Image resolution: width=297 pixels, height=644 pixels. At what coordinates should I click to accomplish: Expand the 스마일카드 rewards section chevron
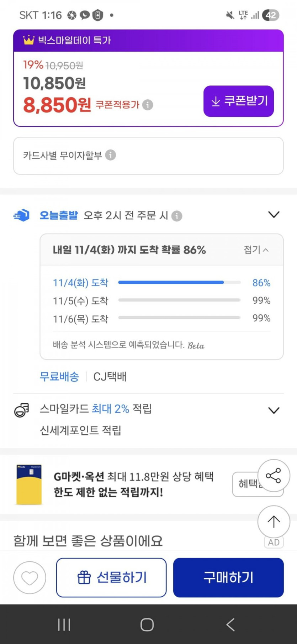coord(274,410)
